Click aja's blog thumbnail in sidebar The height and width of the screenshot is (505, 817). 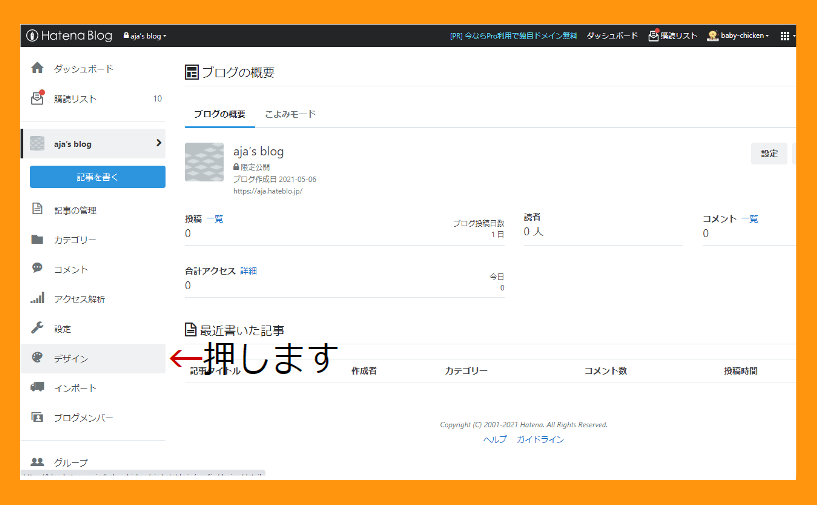point(37,143)
